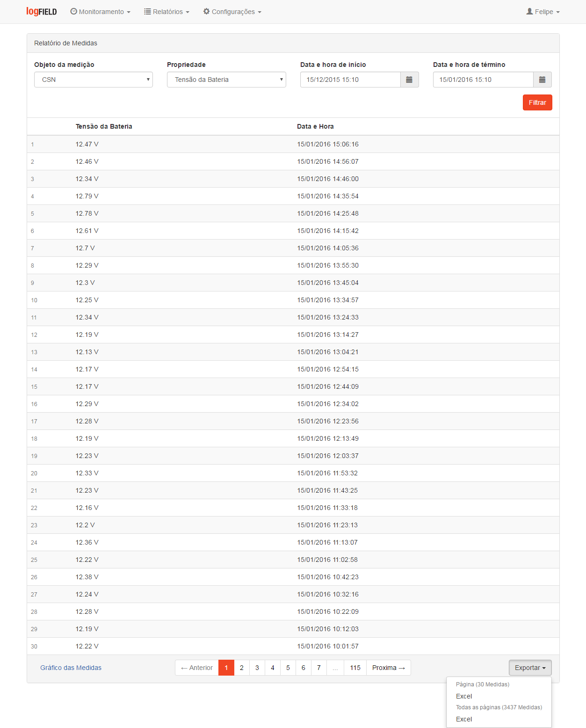Open start date calendar picker icon

click(409, 80)
